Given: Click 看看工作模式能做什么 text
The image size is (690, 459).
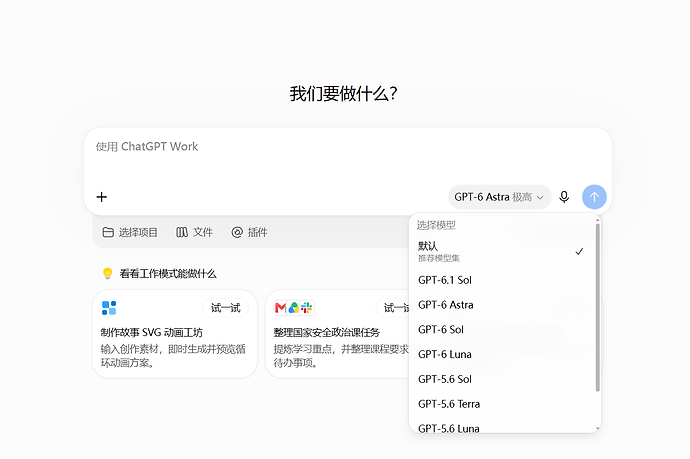Looking at the screenshot, I should (x=168, y=274).
